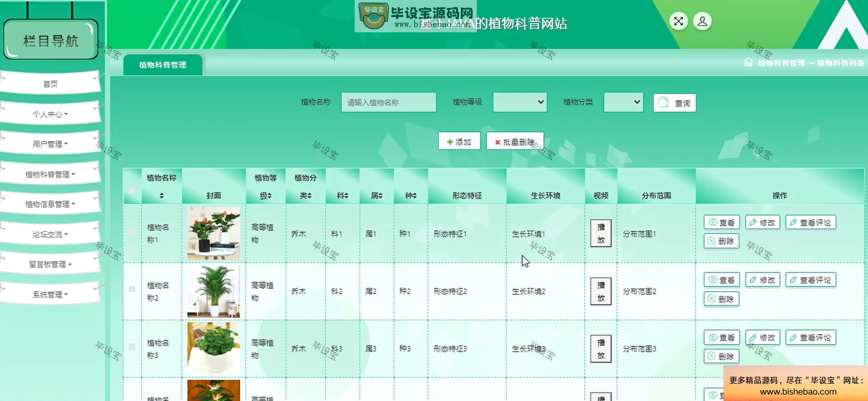Screen dimensions: 868x401
Task: Sort by 属 column arrows
Action: (381, 196)
